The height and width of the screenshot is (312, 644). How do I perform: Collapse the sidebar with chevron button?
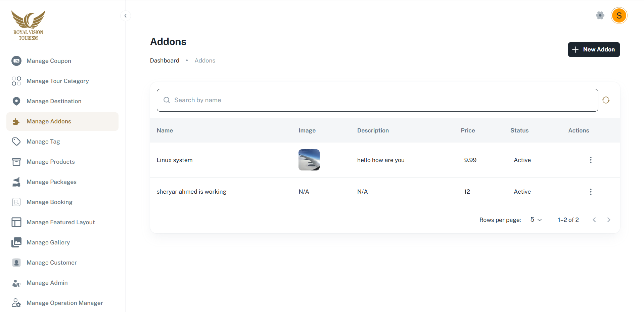point(125,16)
